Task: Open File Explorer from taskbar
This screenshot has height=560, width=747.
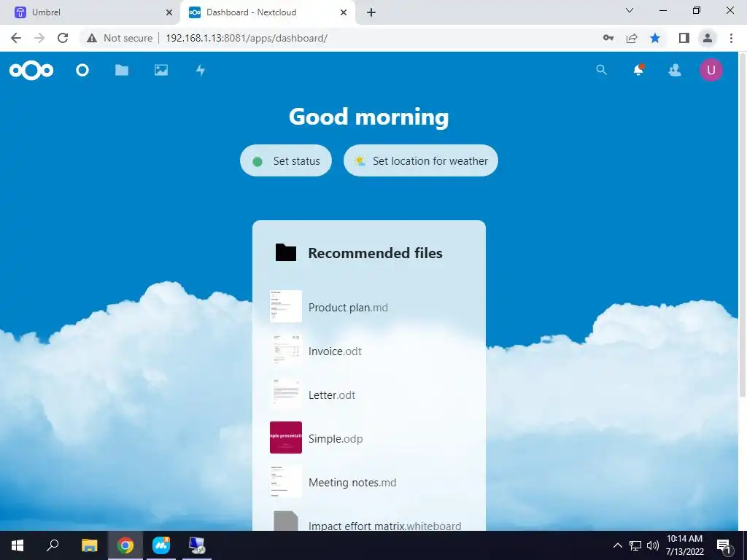Action: click(x=89, y=545)
